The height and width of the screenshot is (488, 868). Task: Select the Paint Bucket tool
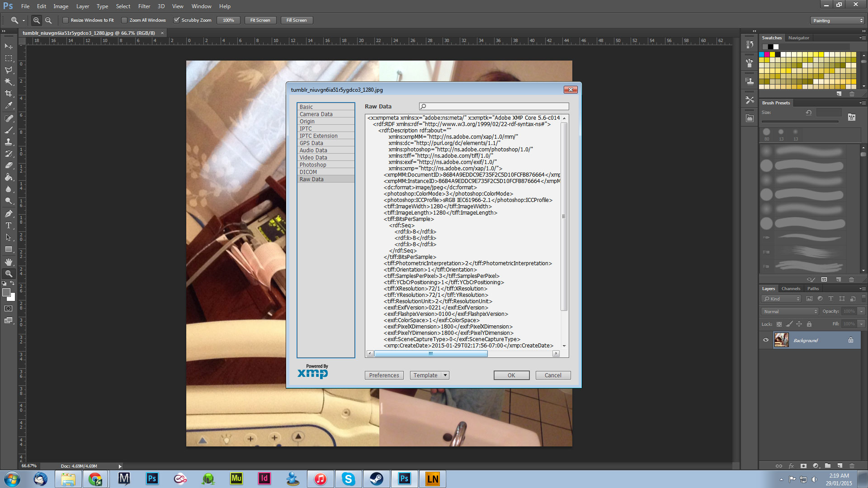click(9, 177)
